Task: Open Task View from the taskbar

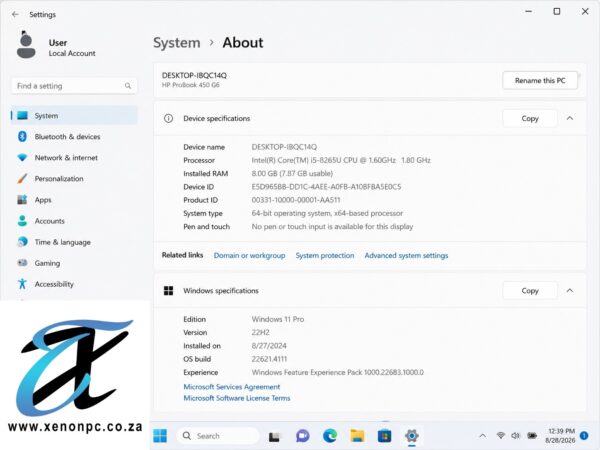Action: pyautogui.click(x=274, y=436)
